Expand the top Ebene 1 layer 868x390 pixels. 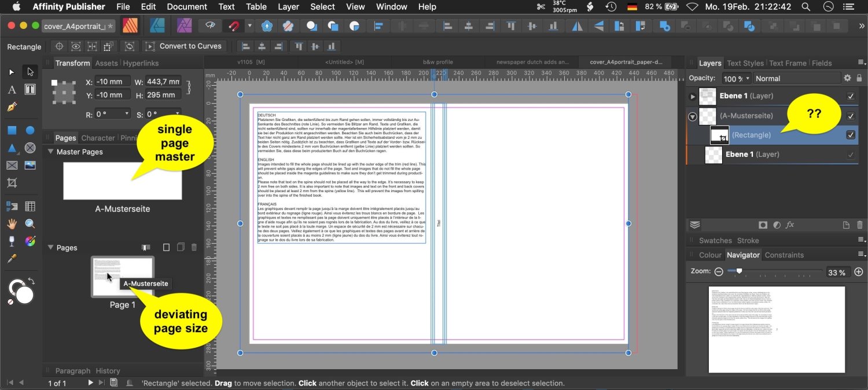(693, 96)
